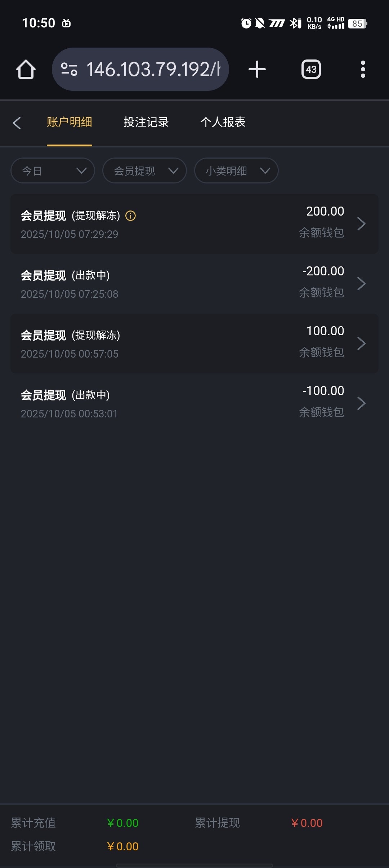389x868 pixels.
Task: Open the browser three-dot menu
Action: (x=363, y=69)
